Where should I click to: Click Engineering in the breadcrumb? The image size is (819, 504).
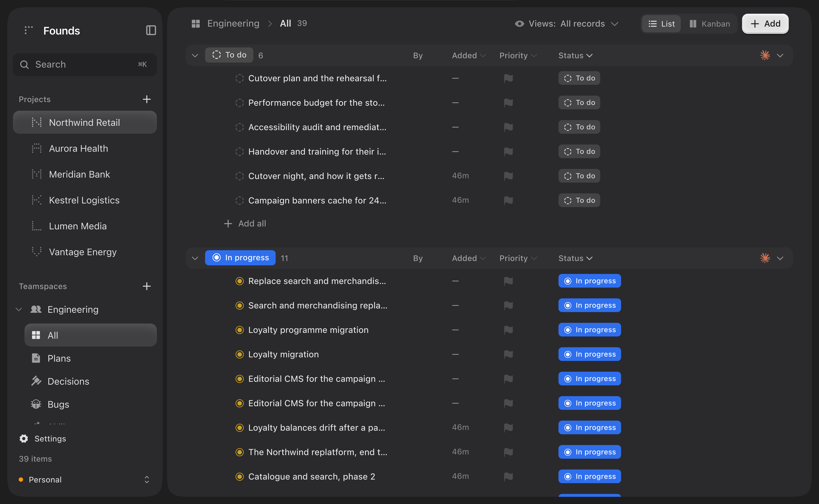(233, 23)
